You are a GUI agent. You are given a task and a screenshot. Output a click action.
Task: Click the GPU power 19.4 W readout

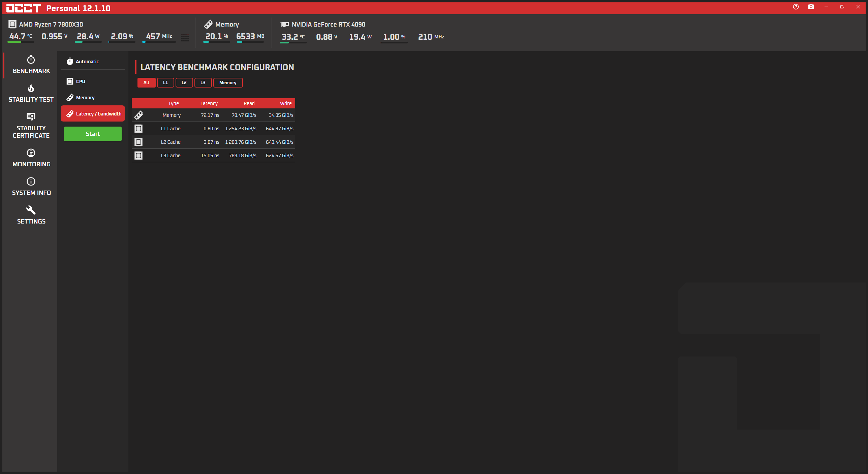point(361,37)
